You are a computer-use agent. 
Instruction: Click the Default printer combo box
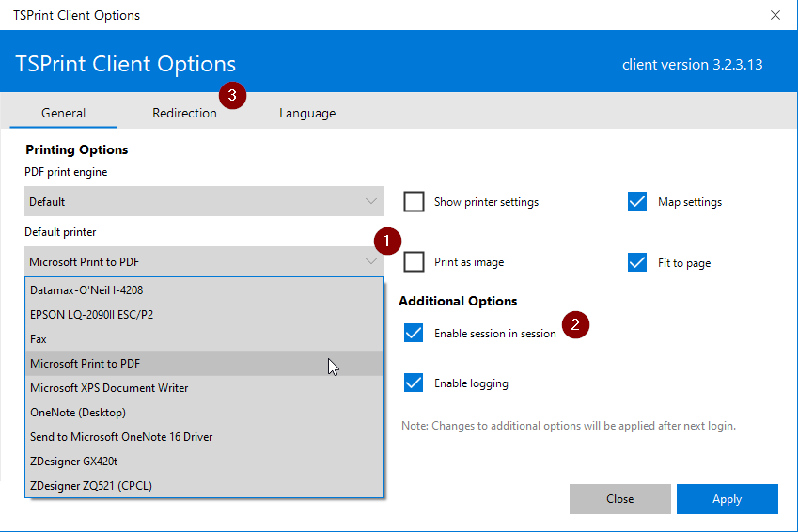(x=204, y=261)
